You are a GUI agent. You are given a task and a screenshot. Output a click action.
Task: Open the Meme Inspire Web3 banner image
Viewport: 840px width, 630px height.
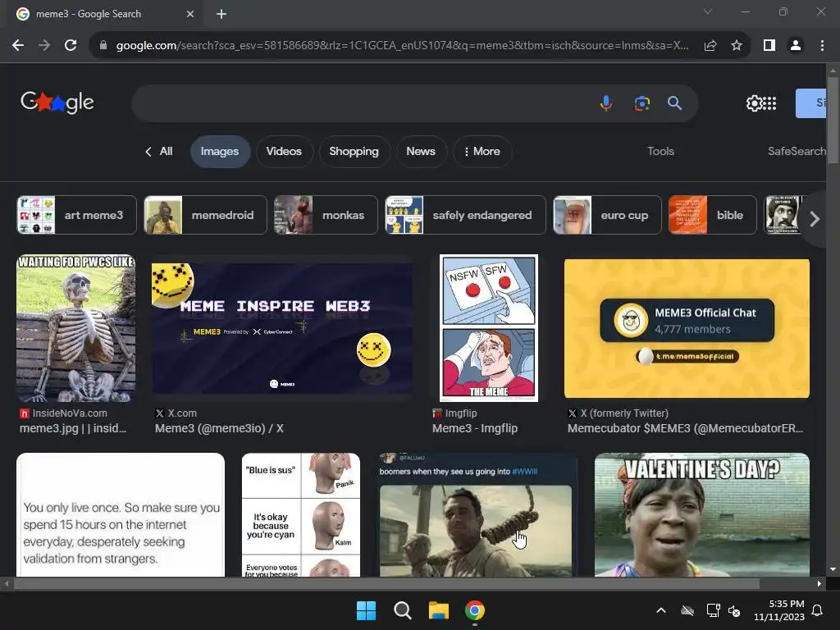(x=282, y=328)
